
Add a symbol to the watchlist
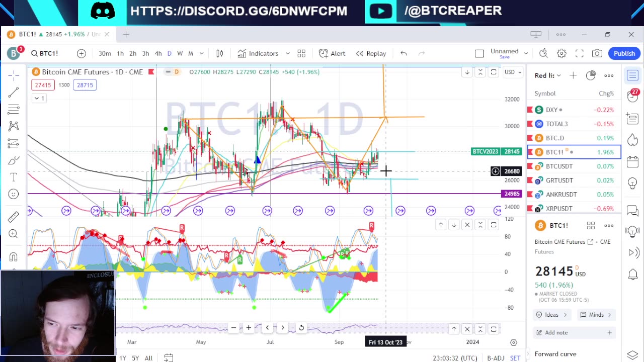point(573,75)
